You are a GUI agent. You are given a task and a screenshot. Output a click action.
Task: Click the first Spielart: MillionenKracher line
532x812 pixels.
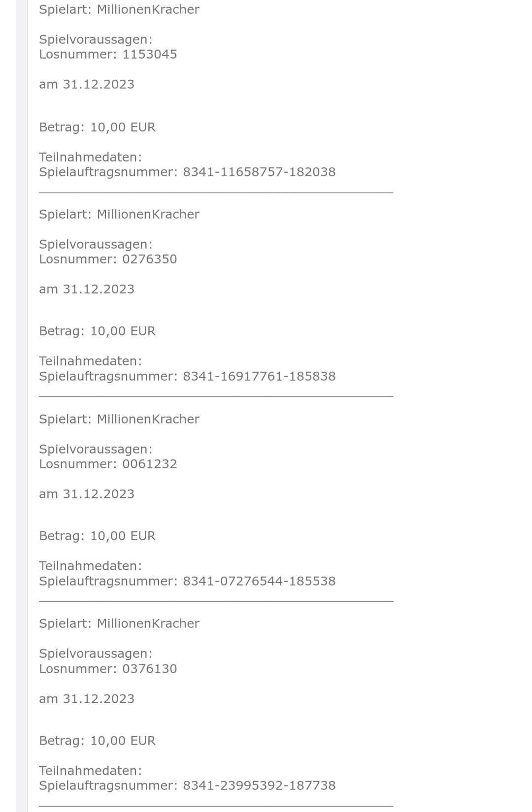(x=119, y=10)
